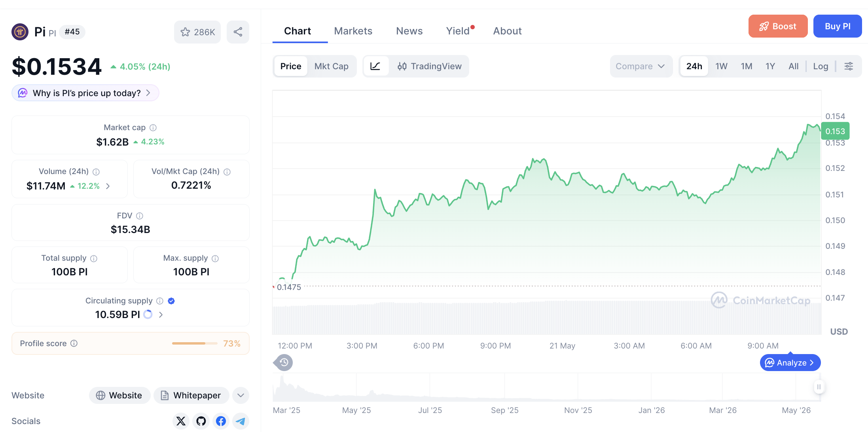
Task: Click the 0.1475 baseline price label
Action: pos(289,287)
